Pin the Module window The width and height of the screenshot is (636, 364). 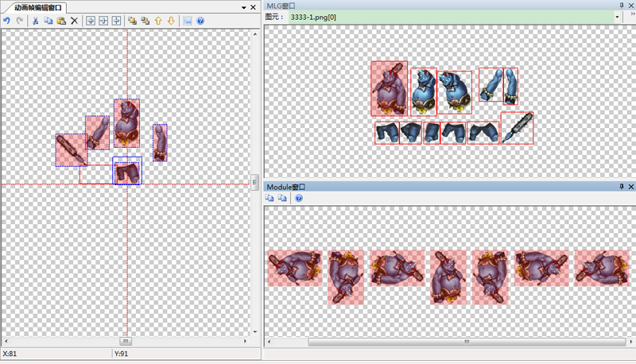pyautogui.click(x=622, y=187)
